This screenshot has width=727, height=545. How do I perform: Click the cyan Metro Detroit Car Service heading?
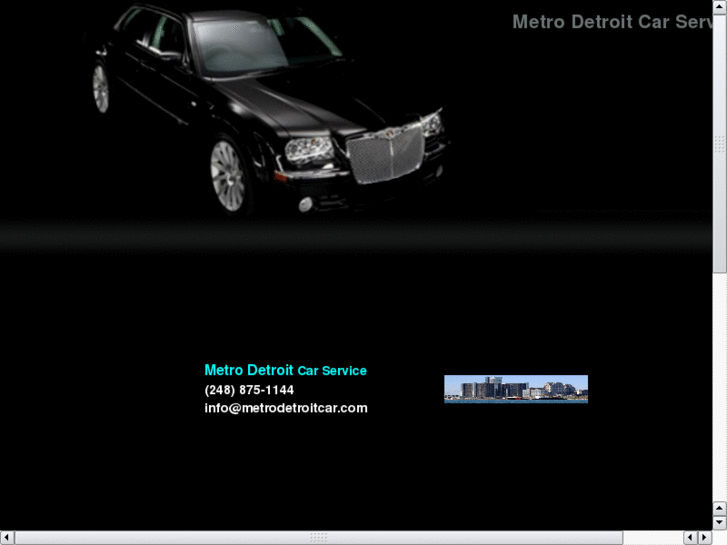285,370
